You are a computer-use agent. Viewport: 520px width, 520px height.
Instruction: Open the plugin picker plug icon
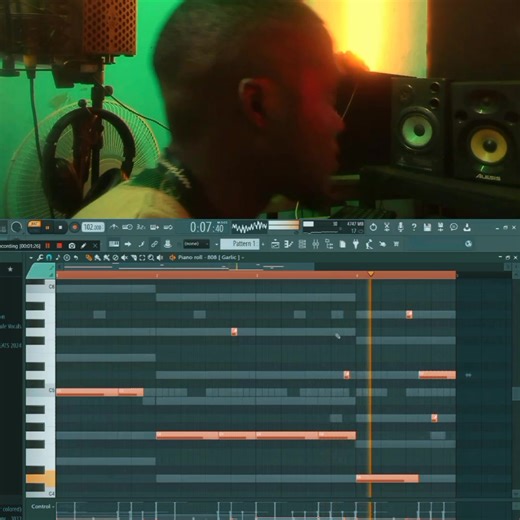point(356,244)
